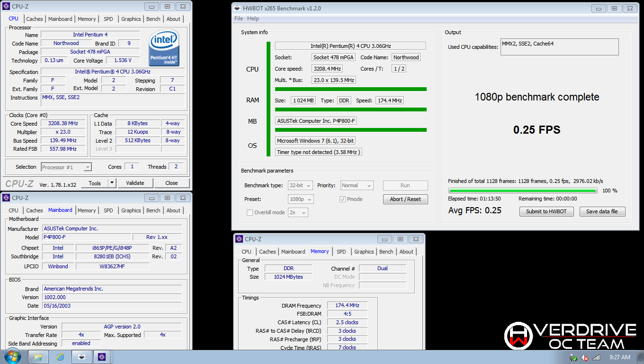The height and width of the screenshot is (364, 644).
Task: Click the AGP version 2.0 value
Action: [122, 327]
